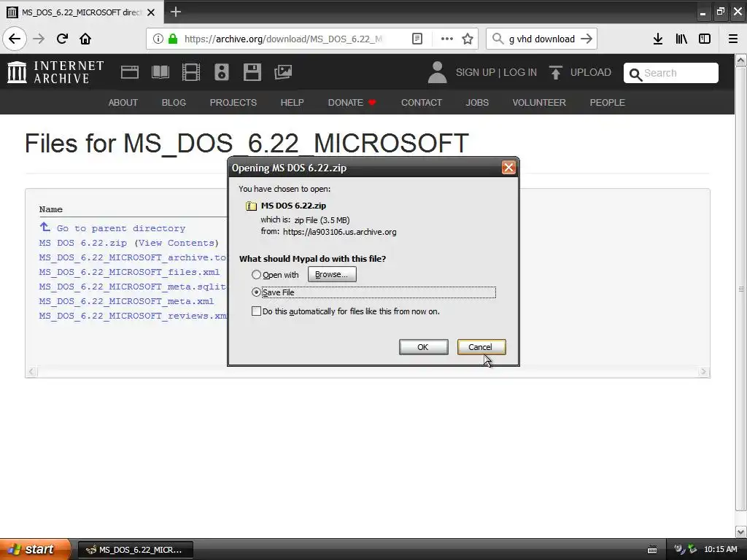Image resolution: width=747 pixels, height=560 pixels.
Task: Click the taskbar clock 10:15 AM
Action: pyautogui.click(x=720, y=550)
